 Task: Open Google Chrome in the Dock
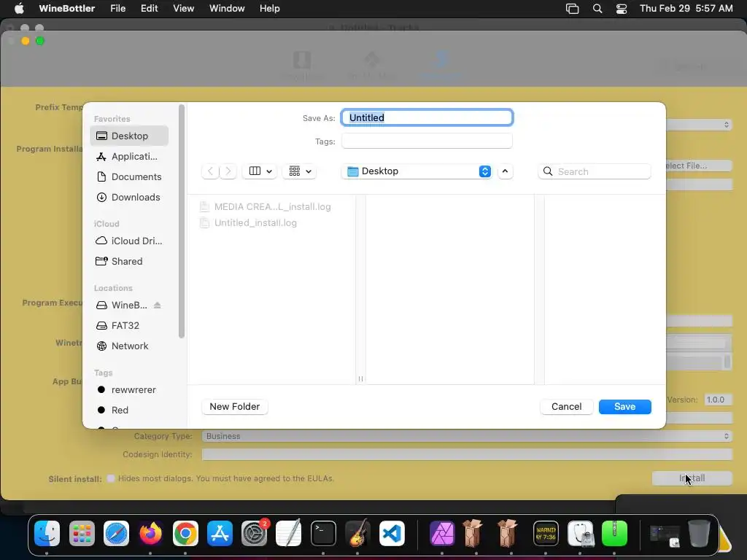[185, 533]
